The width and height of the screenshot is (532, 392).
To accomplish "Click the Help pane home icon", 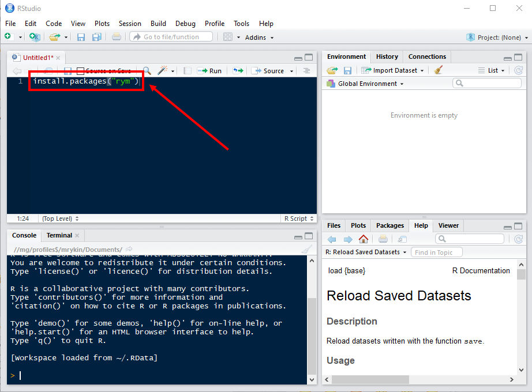I will click(364, 239).
